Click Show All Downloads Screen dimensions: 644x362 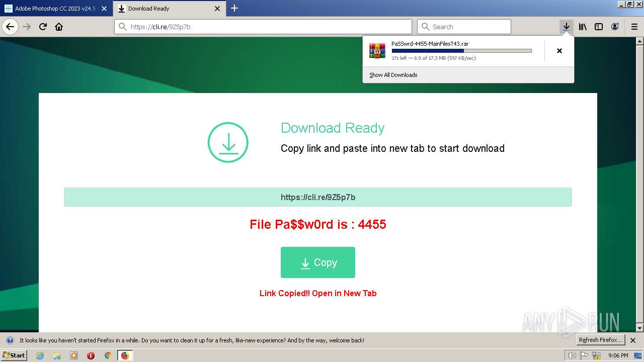tap(393, 75)
